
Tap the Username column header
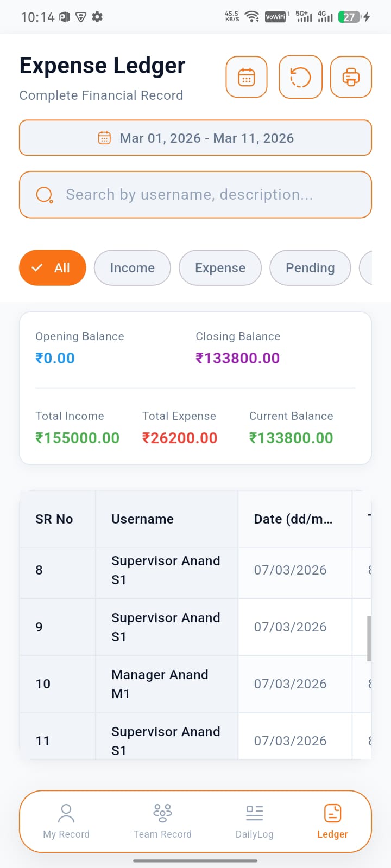click(x=142, y=519)
